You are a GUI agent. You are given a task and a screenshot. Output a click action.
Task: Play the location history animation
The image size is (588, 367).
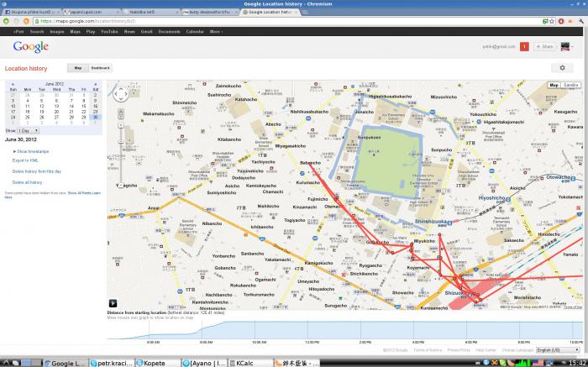point(113,303)
